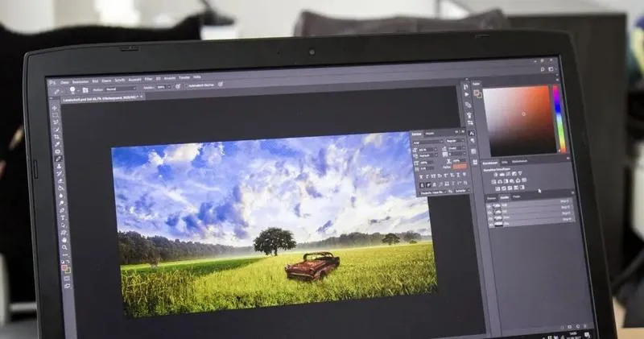Open the brush blend mode dropdown
The image size is (644, 339).
point(122,89)
